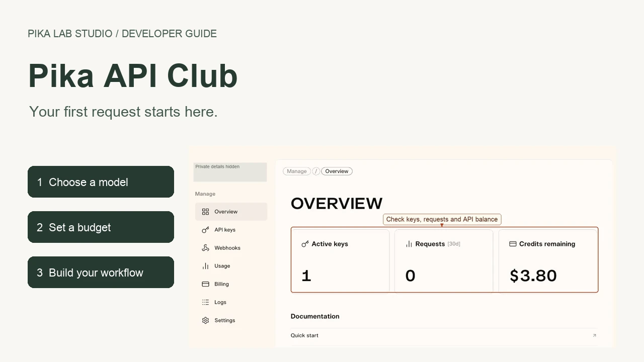Click the Manage breadcrumb

(x=297, y=171)
